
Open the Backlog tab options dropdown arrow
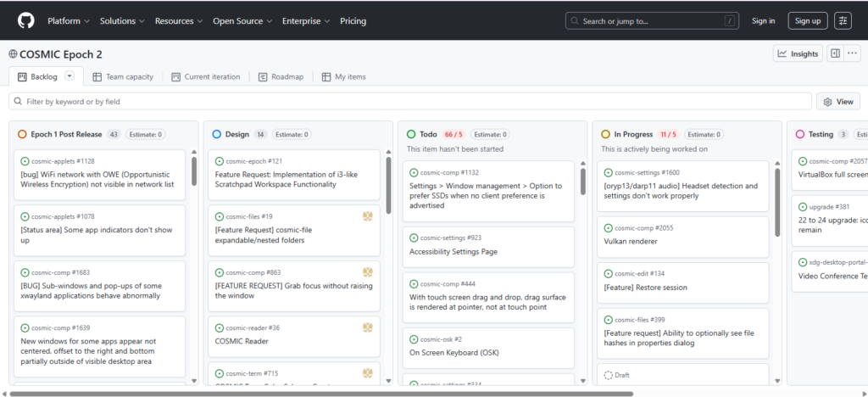[70, 75]
